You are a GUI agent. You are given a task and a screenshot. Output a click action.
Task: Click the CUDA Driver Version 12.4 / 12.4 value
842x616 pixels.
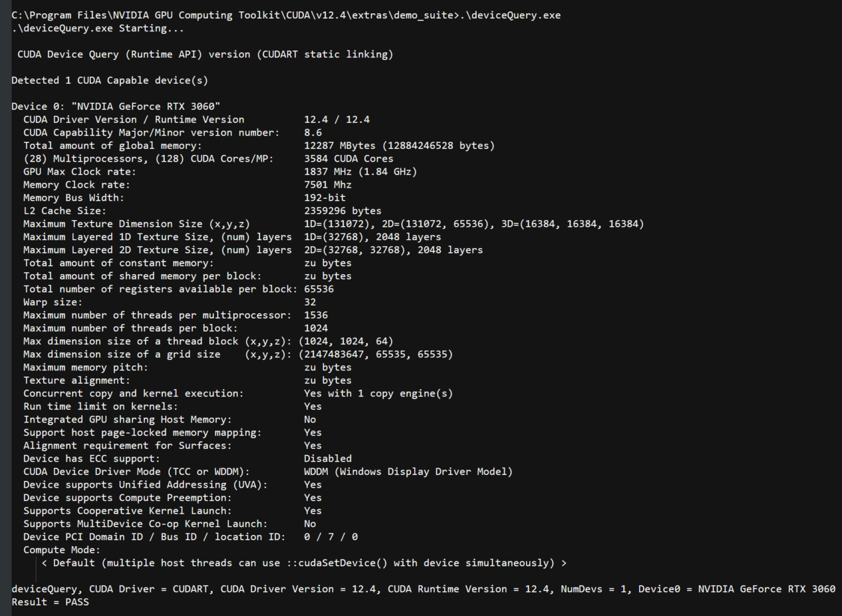coord(337,120)
